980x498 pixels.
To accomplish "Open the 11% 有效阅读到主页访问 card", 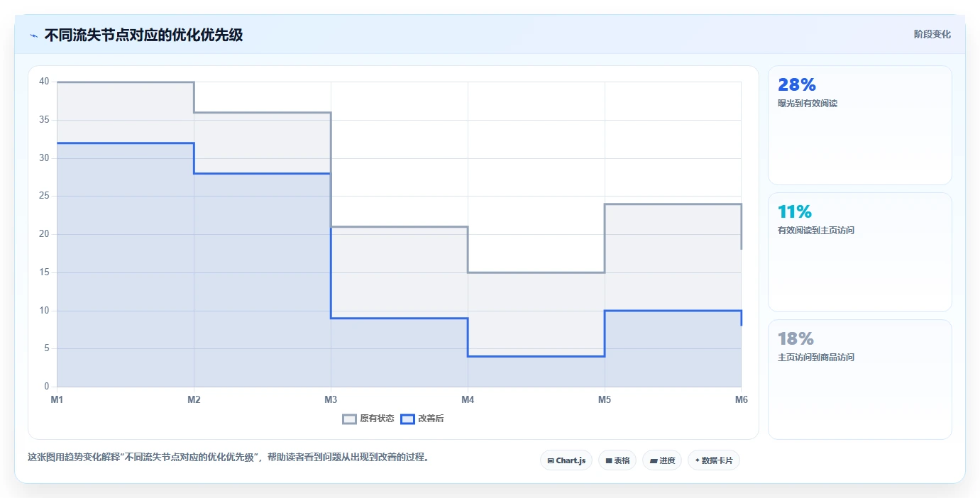I will click(859, 252).
